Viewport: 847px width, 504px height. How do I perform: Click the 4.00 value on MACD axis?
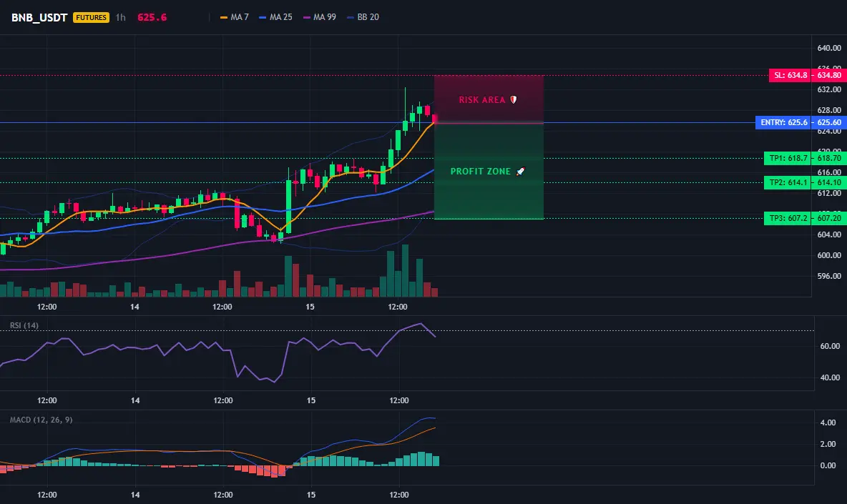tap(828, 423)
